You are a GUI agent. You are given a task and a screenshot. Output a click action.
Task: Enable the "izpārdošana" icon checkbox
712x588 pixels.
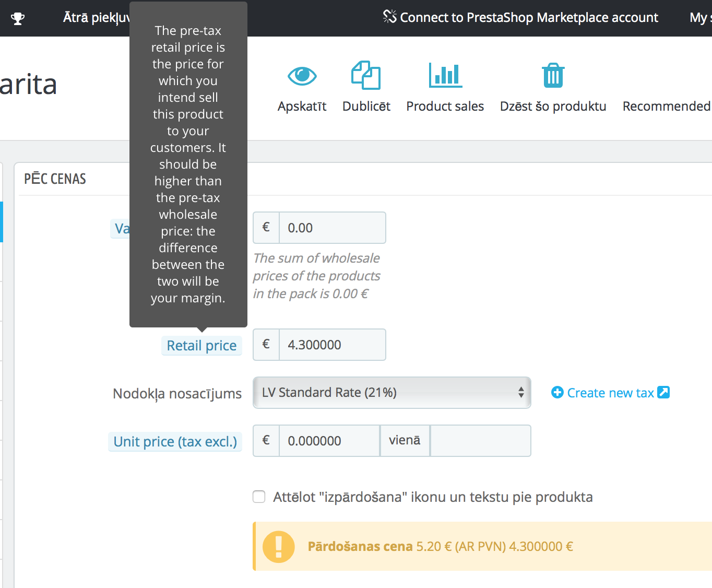(259, 497)
